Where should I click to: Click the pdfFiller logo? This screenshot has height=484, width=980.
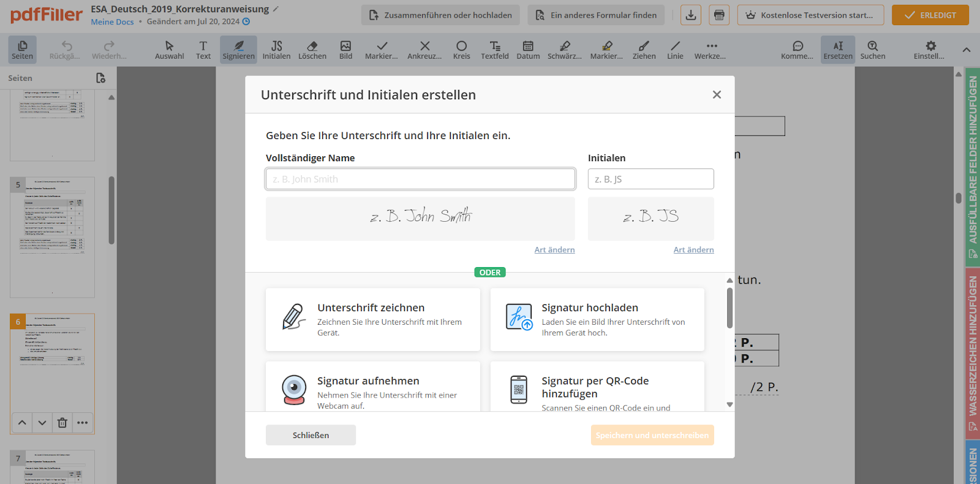pyautogui.click(x=47, y=15)
